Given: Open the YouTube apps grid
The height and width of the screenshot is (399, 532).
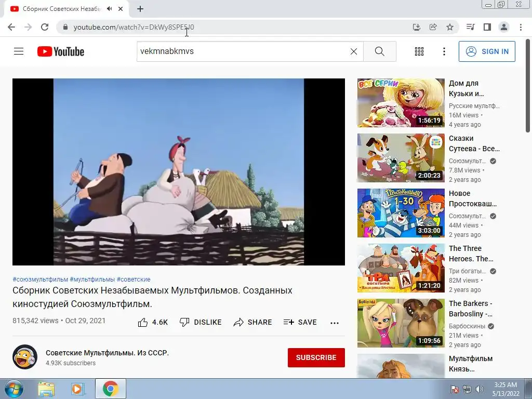Looking at the screenshot, I should [419, 51].
